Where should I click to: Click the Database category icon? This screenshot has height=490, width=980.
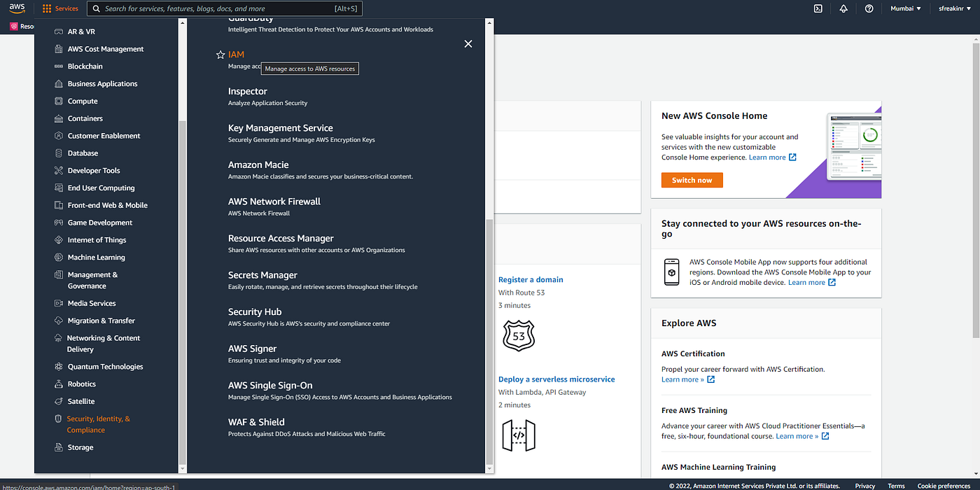[59, 153]
